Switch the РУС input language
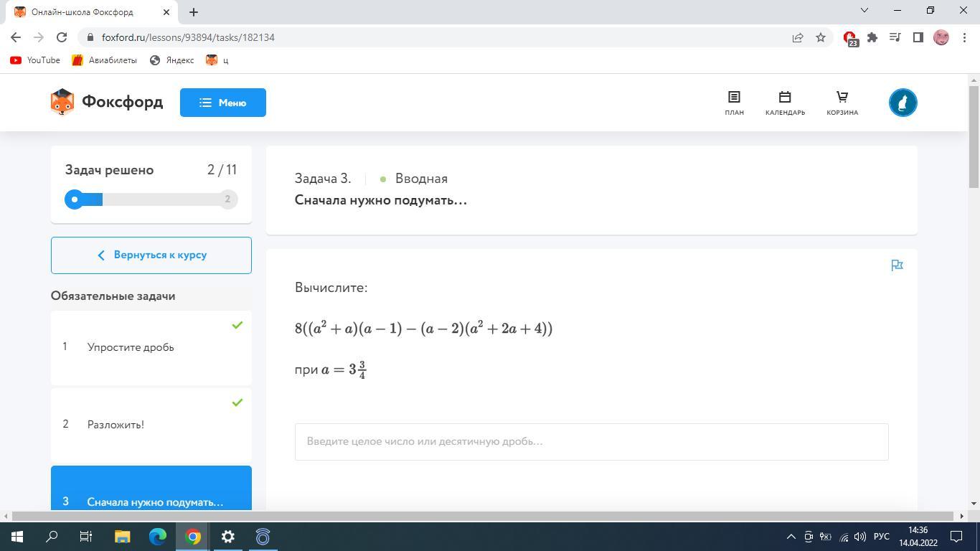 click(x=882, y=537)
